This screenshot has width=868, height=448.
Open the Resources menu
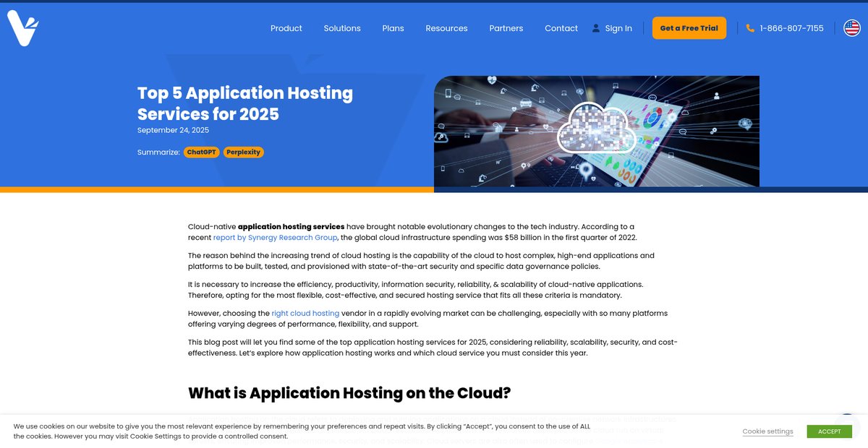(446, 28)
